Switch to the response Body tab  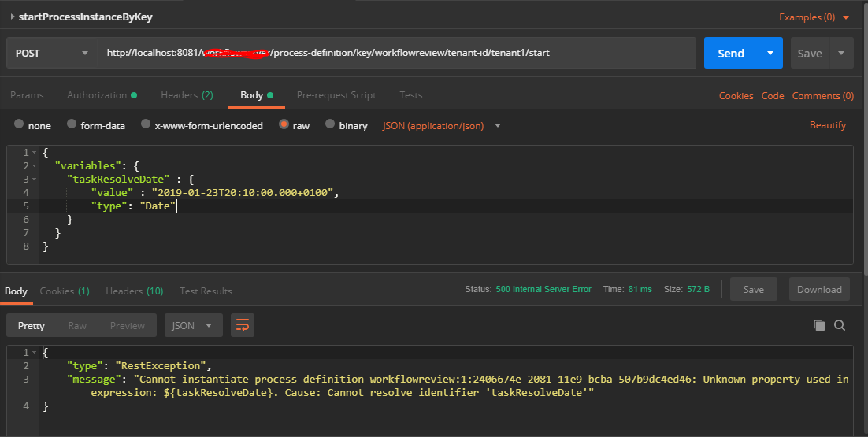tap(16, 291)
